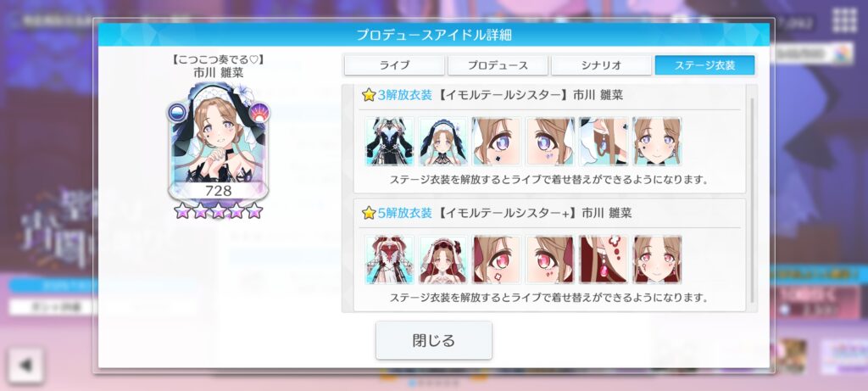Open the シナリオ tab
Image resolution: width=868 pixels, height=391 pixels.
pyautogui.click(x=601, y=65)
